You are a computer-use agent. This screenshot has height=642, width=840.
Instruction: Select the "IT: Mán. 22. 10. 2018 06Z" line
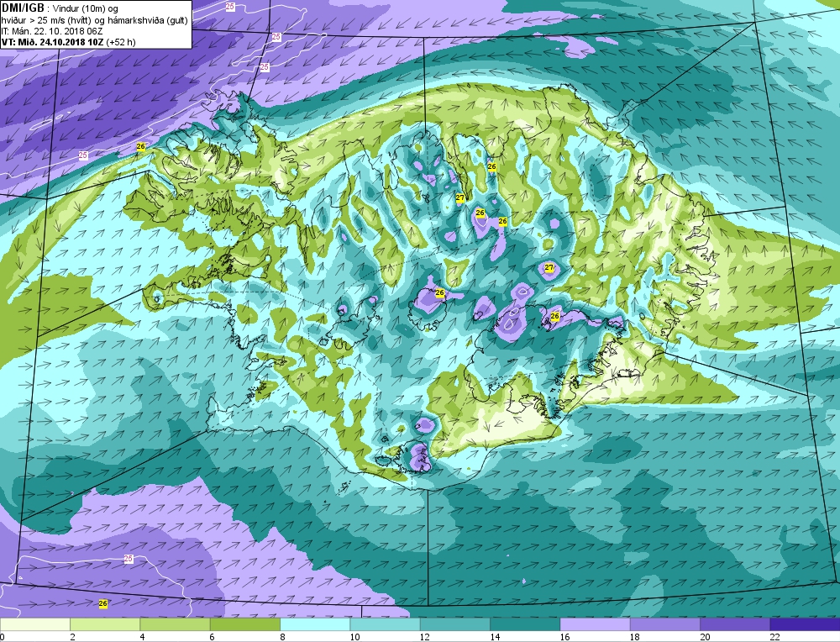pyautogui.click(x=52, y=31)
